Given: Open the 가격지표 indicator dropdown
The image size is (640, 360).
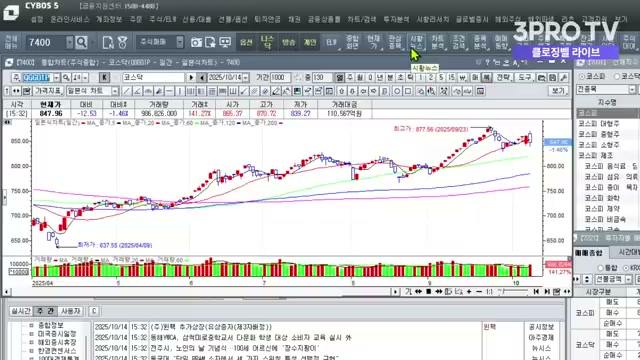Looking at the screenshot, I should pos(48,91).
